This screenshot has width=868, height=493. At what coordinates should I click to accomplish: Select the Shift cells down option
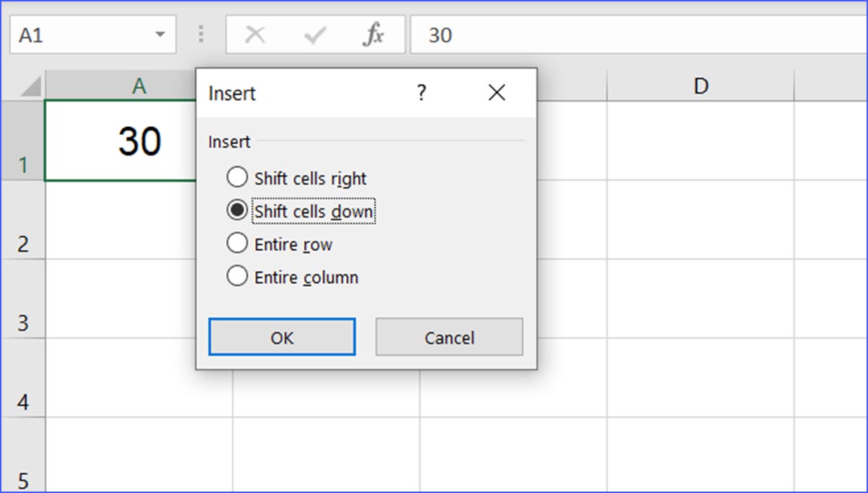(237, 210)
